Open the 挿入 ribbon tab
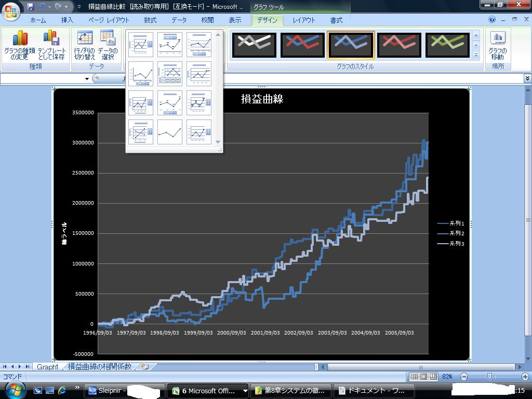This screenshot has width=532, height=399. point(67,20)
